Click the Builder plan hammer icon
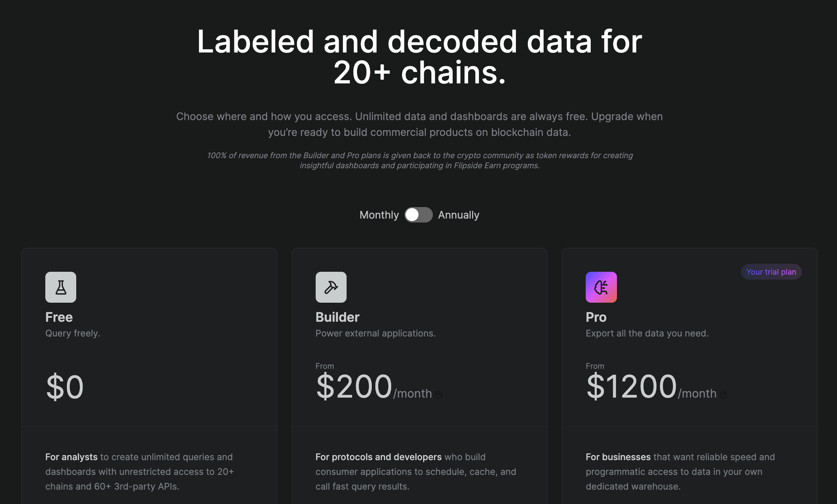Screen dimensions: 837x504 331,287
